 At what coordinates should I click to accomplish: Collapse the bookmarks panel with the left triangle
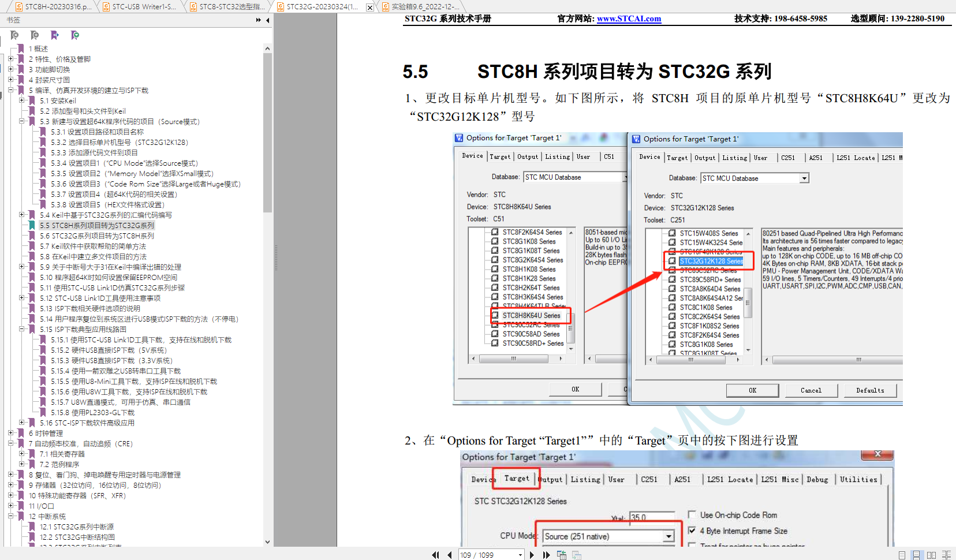click(267, 20)
